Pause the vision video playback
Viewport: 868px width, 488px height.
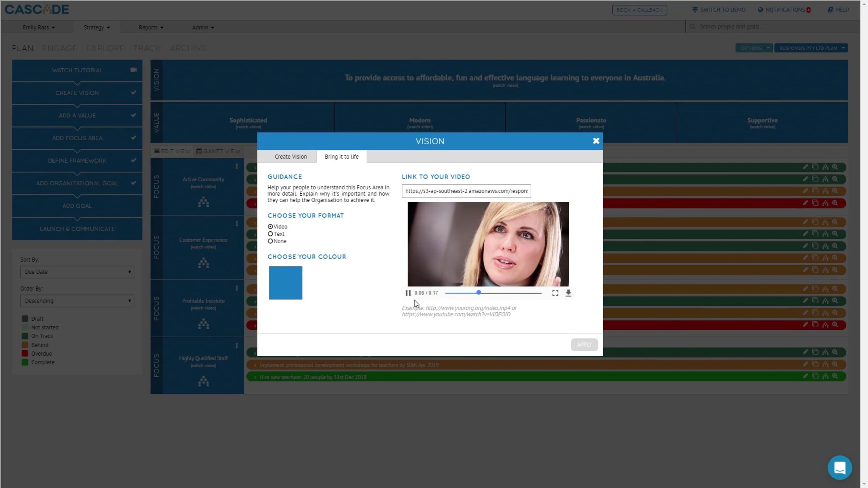coord(408,293)
